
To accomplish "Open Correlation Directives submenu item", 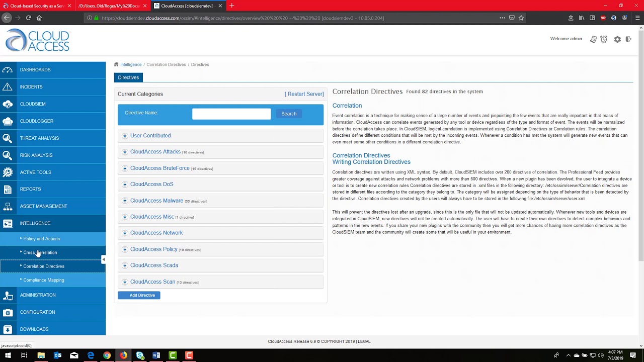I will (44, 266).
